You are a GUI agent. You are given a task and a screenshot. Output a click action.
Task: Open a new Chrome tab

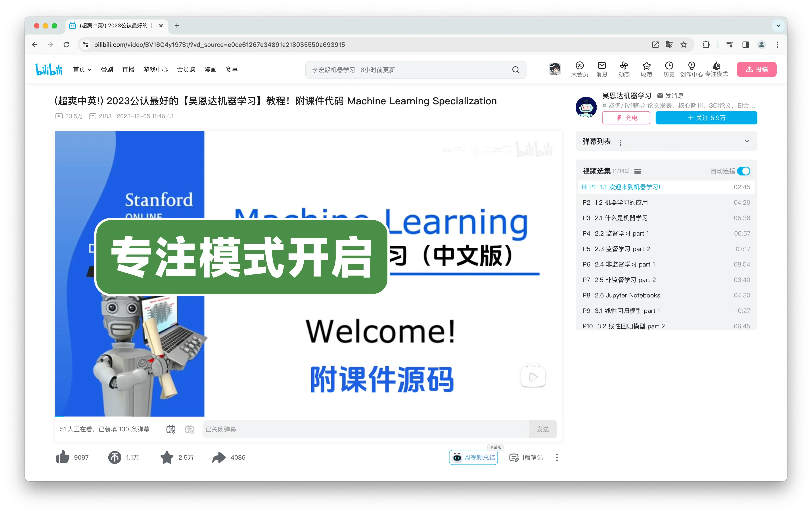point(177,26)
